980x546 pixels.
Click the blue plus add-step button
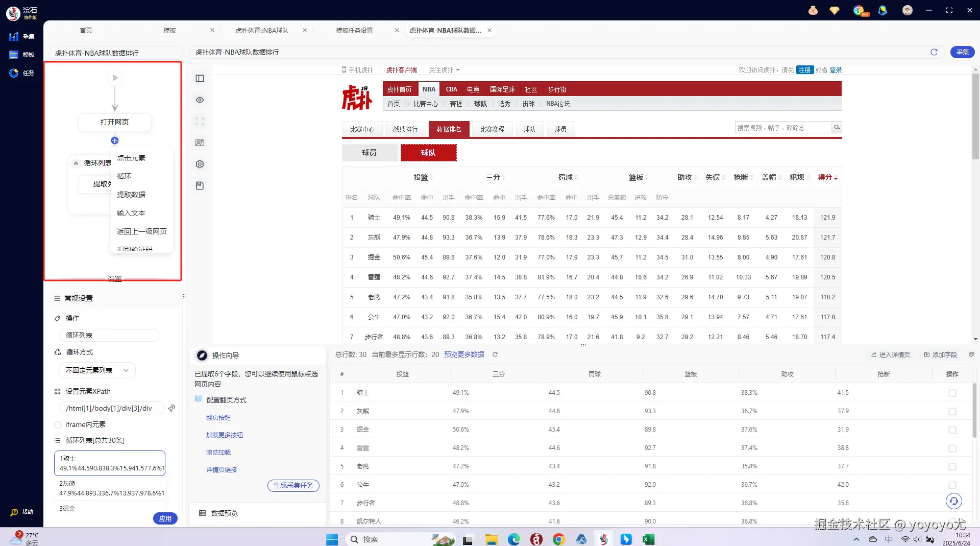[x=115, y=140]
